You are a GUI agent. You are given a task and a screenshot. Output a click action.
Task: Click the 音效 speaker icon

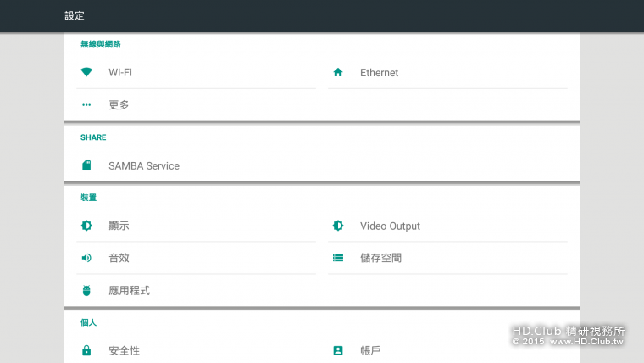click(86, 258)
